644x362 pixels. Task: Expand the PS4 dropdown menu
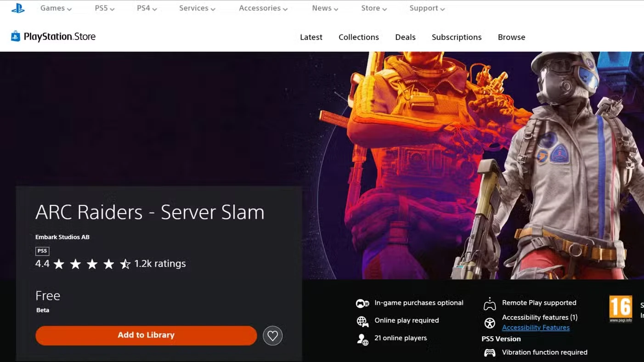[147, 8]
